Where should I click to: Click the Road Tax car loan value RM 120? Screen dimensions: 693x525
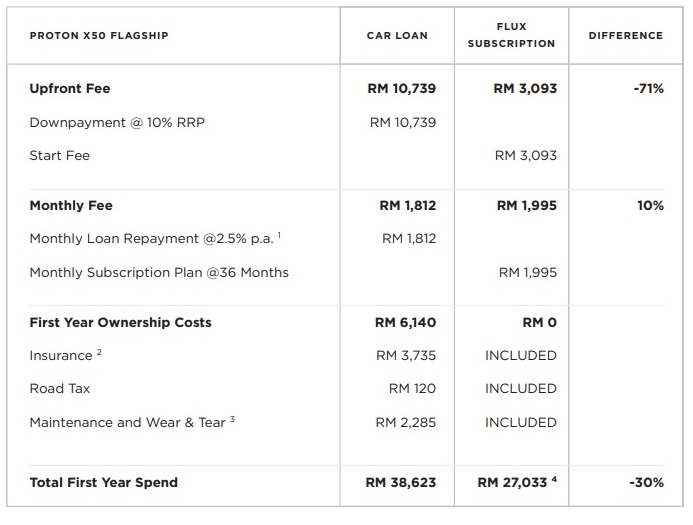tap(412, 389)
